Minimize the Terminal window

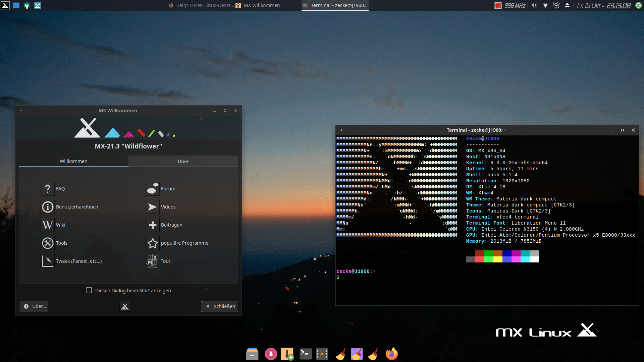point(612,130)
